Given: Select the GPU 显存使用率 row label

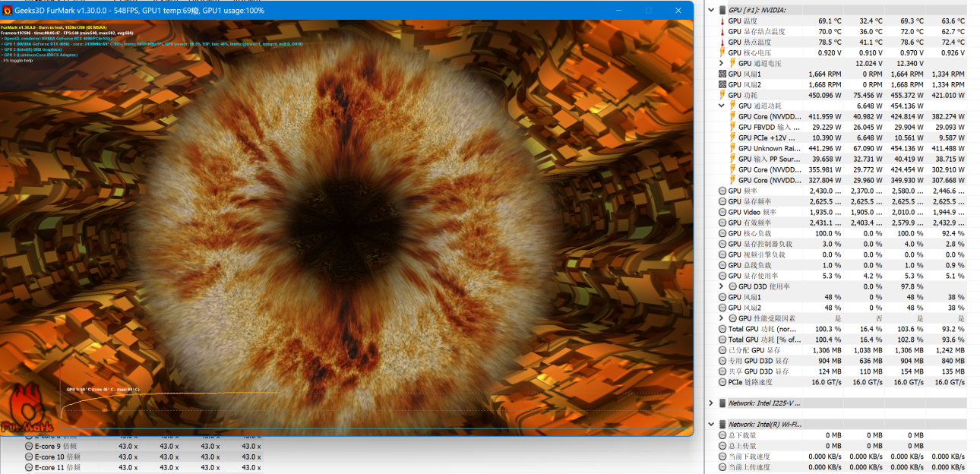Looking at the screenshot, I should 753,276.
